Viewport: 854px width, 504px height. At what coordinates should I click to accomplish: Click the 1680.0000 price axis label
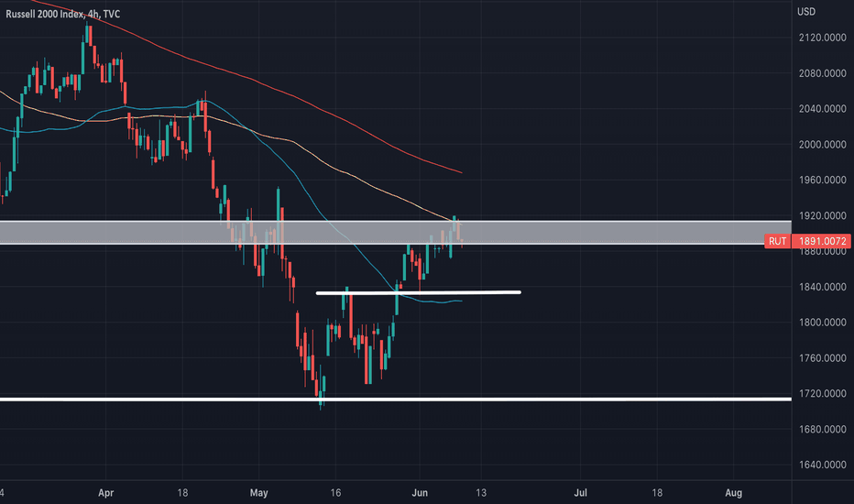point(823,430)
